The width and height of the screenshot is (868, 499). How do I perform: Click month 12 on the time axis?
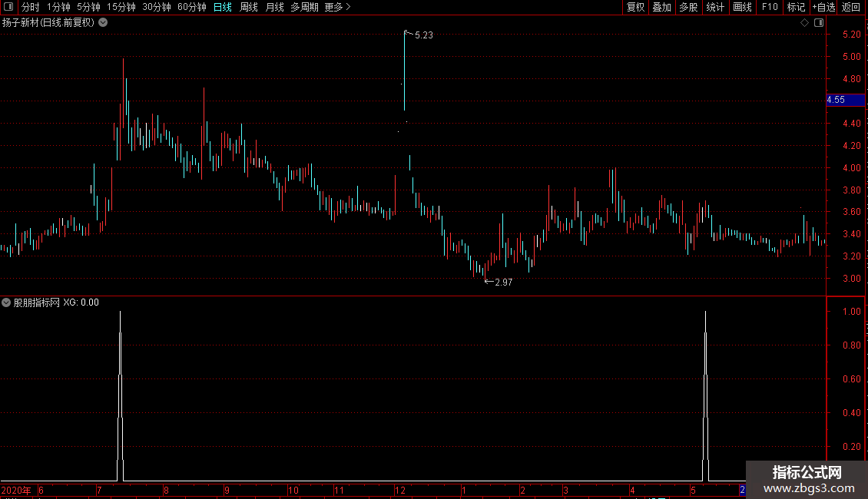point(399,490)
